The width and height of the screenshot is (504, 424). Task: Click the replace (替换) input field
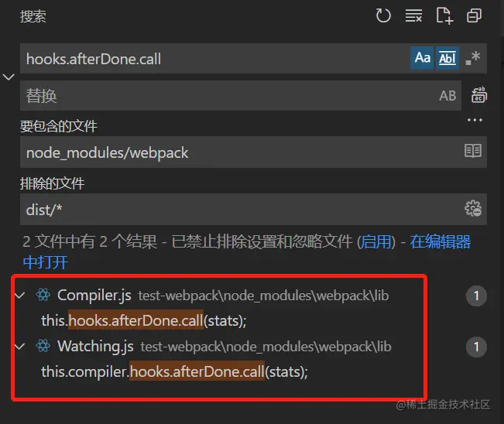(x=228, y=96)
